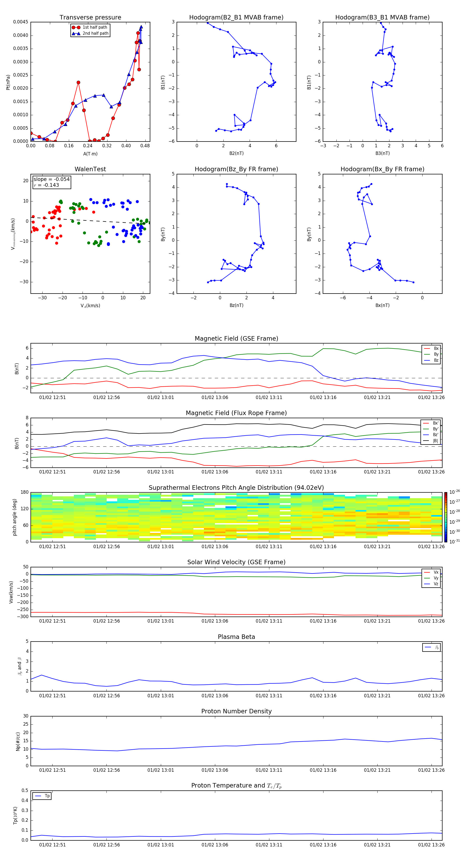The width and height of the screenshot is (473, 868).
Task: Click the "WalenTest" plot title
Action: point(90,169)
